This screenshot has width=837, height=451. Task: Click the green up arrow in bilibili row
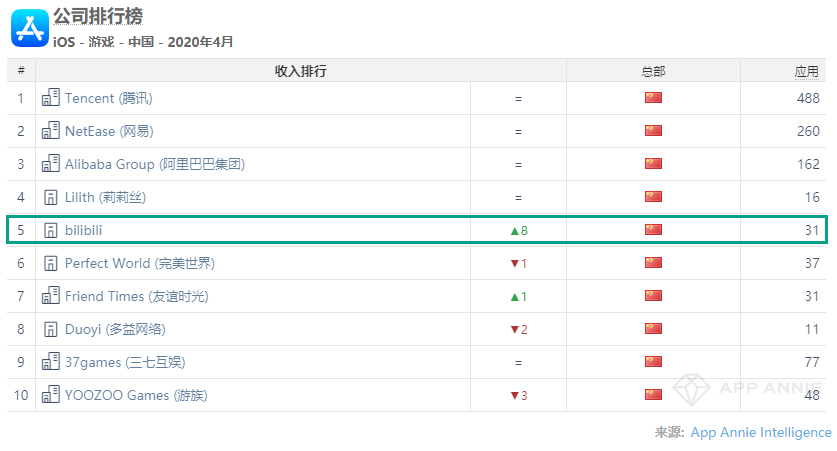point(514,231)
